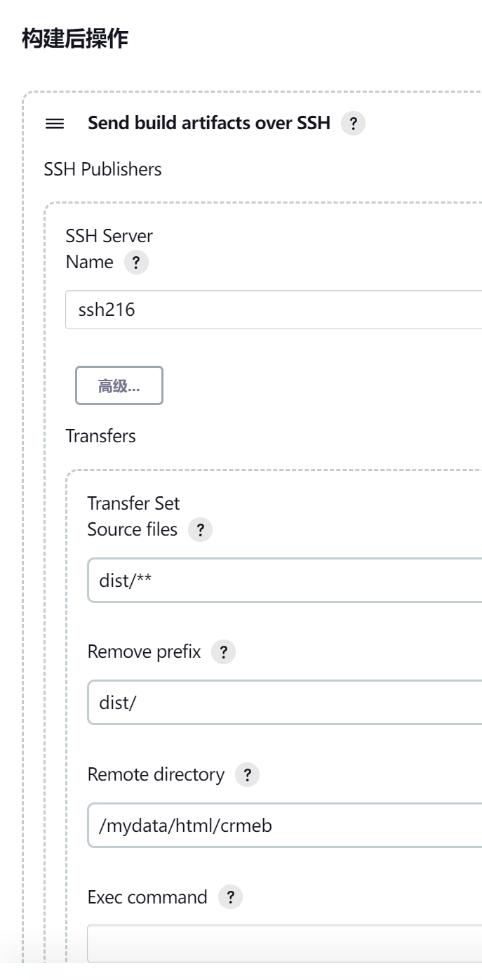Focus the empty Exec command text box
This screenshot has width=482, height=980.
pyautogui.click(x=284, y=943)
